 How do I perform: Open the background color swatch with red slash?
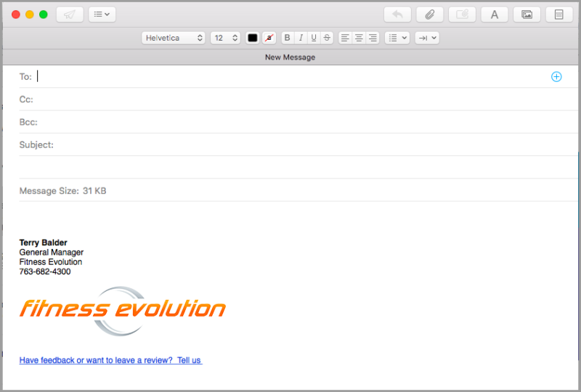pyautogui.click(x=269, y=38)
